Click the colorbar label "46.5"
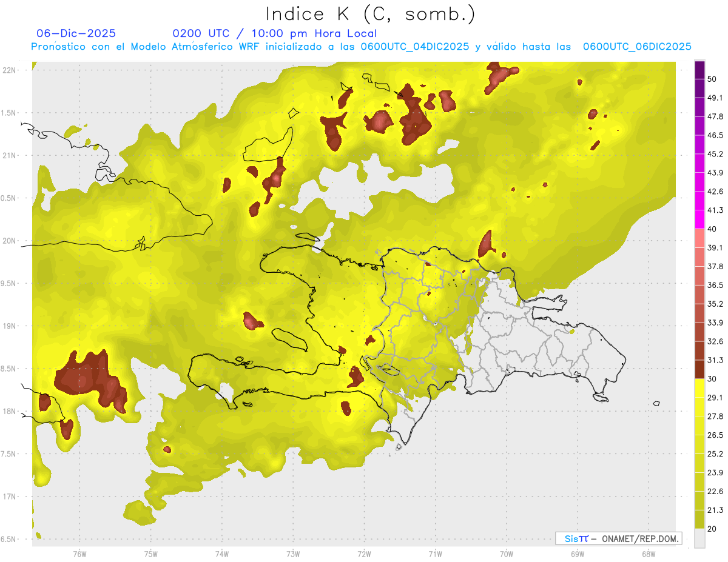The width and height of the screenshot is (728, 562). (x=715, y=135)
